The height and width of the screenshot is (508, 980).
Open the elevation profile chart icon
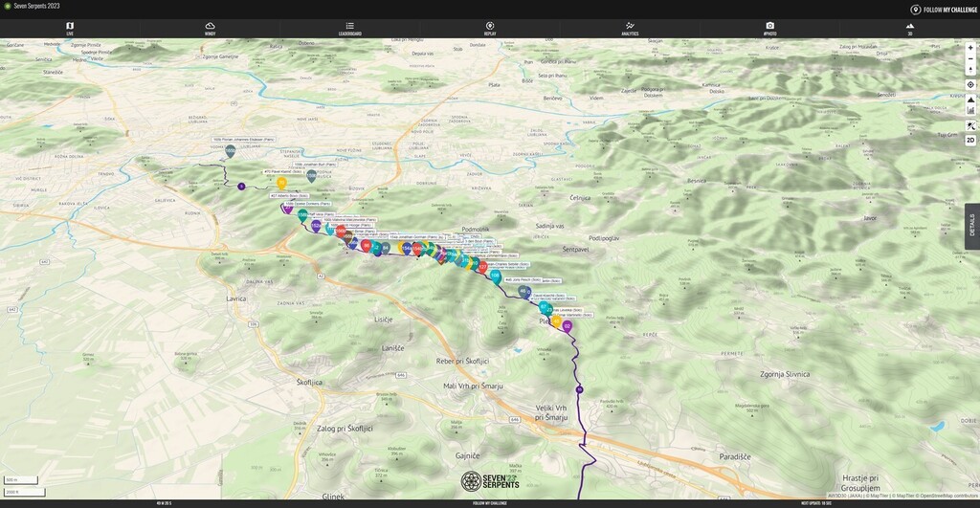click(x=970, y=110)
